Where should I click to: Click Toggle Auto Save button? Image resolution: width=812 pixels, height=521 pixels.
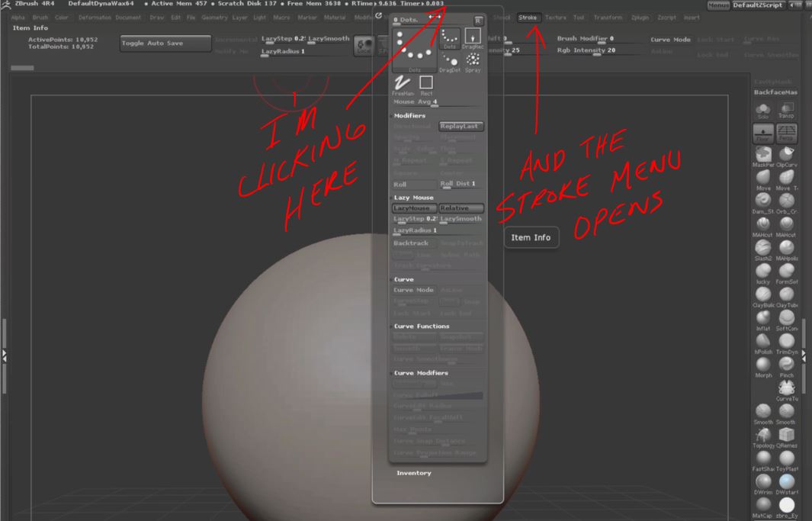click(x=165, y=43)
